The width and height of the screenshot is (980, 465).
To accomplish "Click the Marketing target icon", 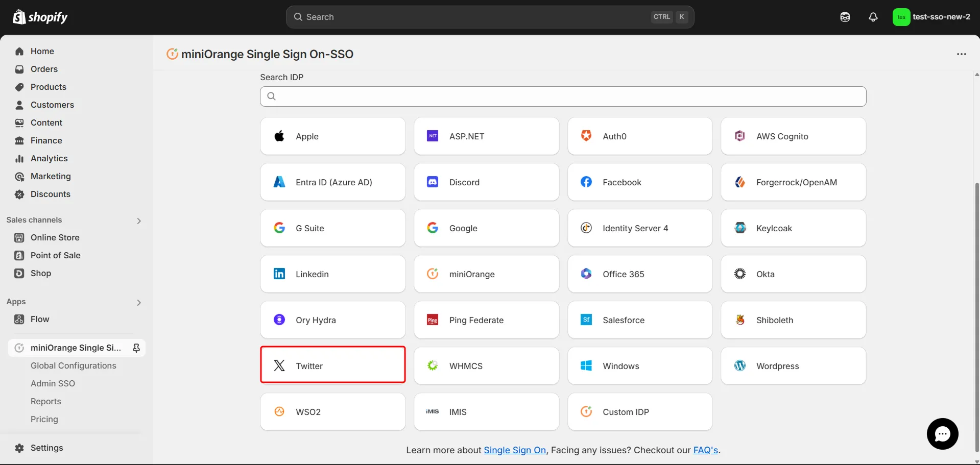I will pyautogui.click(x=19, y=177).
